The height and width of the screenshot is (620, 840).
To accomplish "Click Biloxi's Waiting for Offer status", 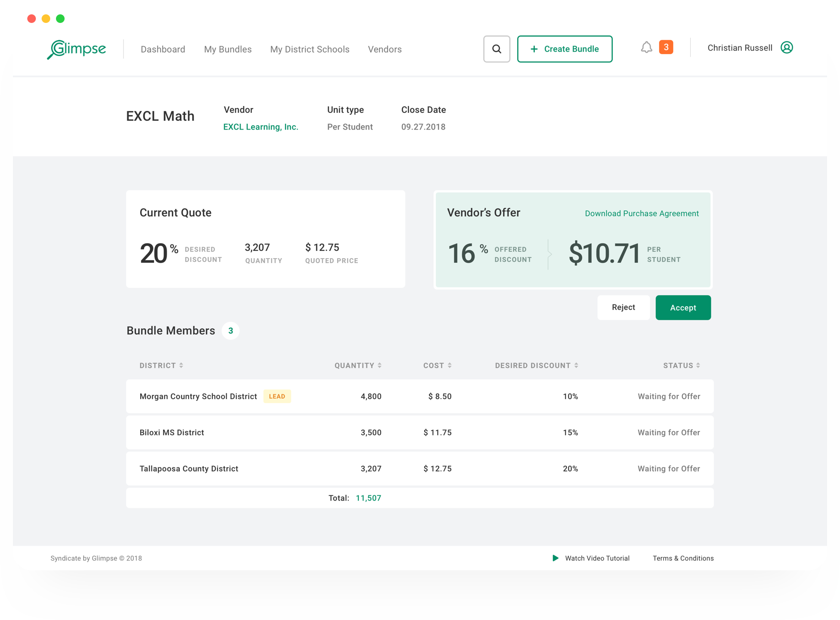I will (x=669, y=433).
